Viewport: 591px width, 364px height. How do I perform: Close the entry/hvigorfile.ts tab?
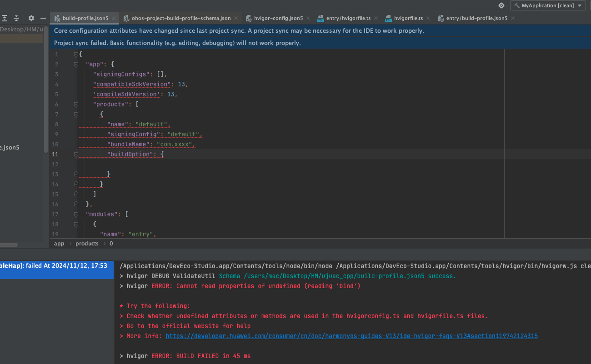pyautogui.click(x=376, y=18)
